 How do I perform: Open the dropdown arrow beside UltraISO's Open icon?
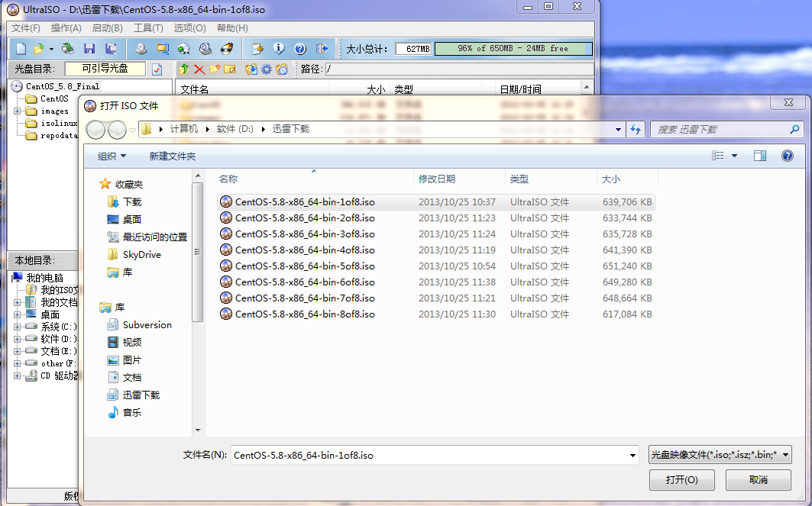pos(51,49)
